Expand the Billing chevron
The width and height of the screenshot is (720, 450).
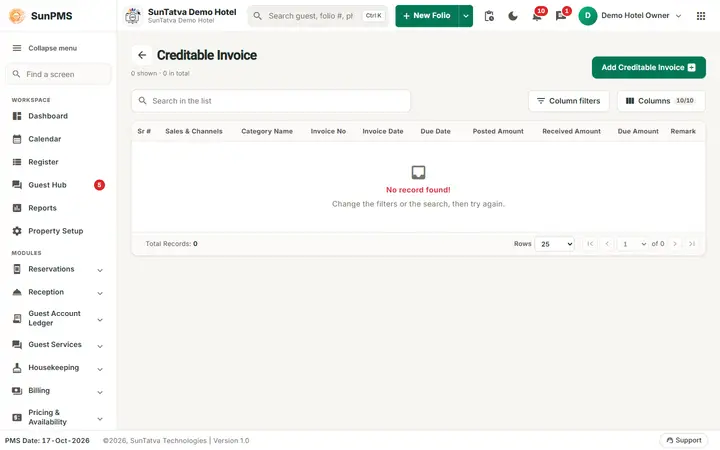coord(100,392)
